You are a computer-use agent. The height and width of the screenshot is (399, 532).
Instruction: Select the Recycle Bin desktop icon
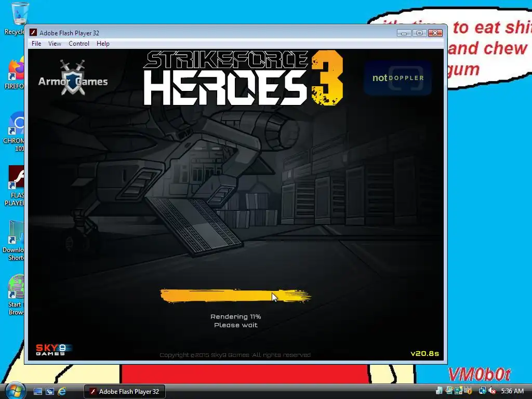point(15,19)
